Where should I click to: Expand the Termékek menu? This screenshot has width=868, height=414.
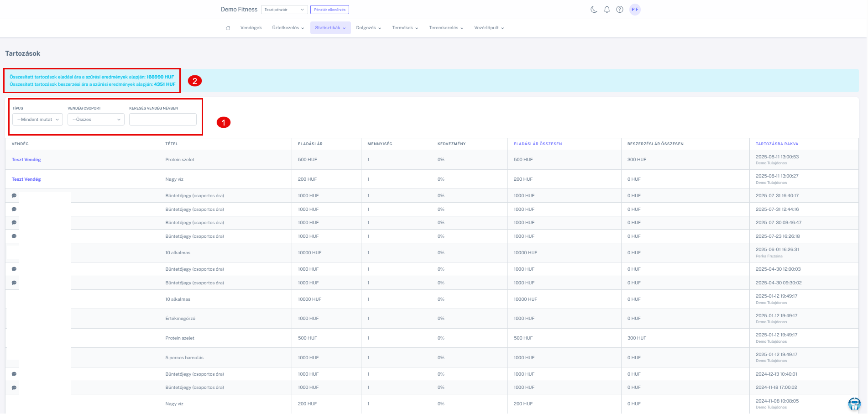coord(405,28)
